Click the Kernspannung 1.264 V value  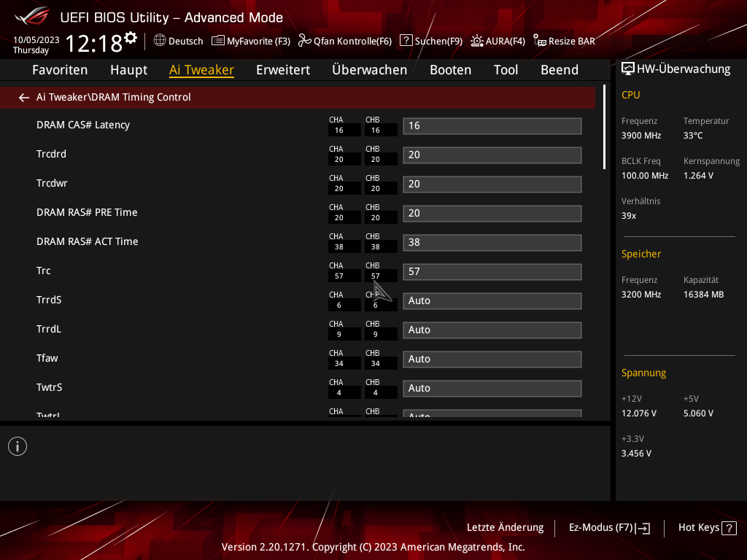coord(698,176)
